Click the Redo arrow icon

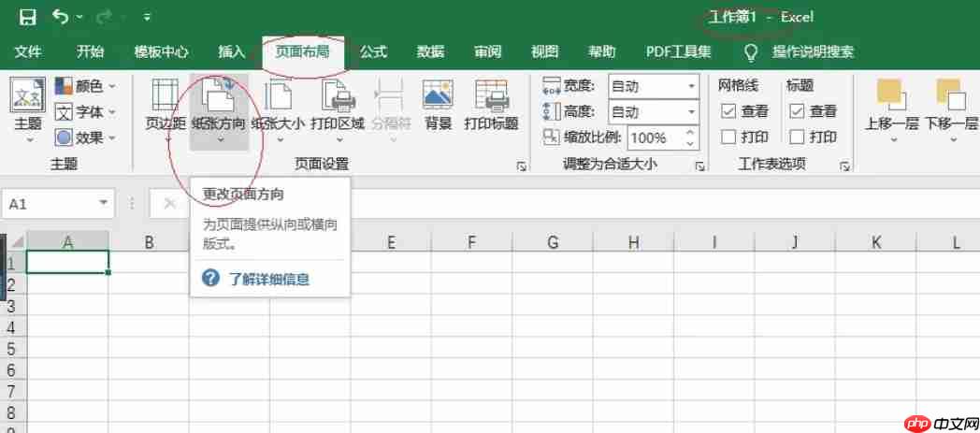(105, 17)
